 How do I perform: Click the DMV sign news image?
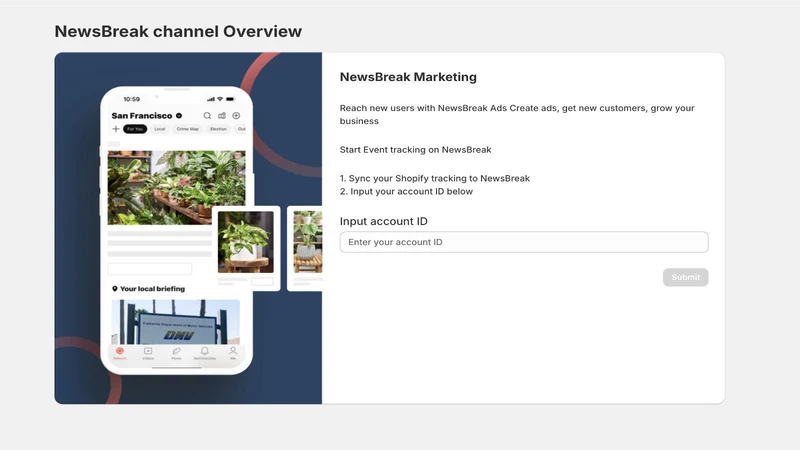(x=176, y=322)
